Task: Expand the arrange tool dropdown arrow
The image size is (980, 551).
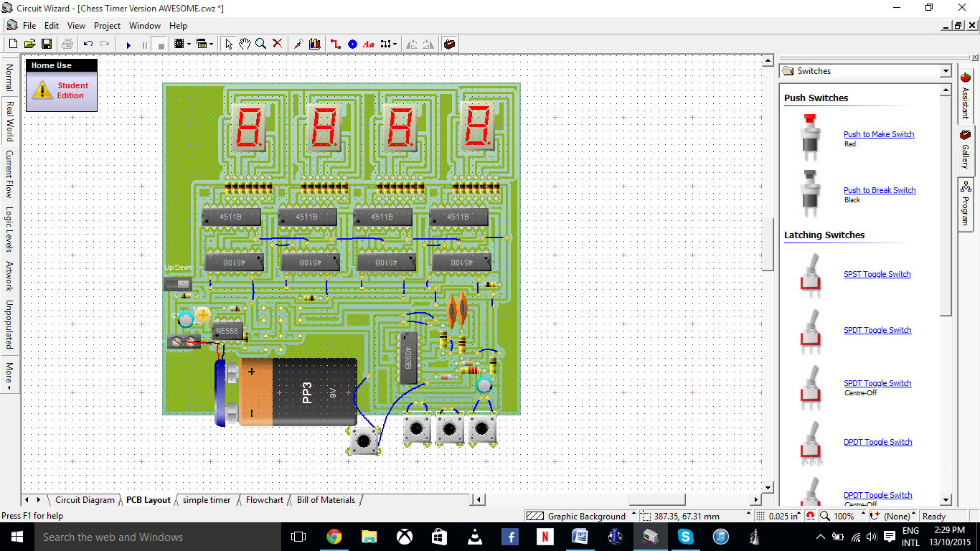Action: tap(395, 44)
